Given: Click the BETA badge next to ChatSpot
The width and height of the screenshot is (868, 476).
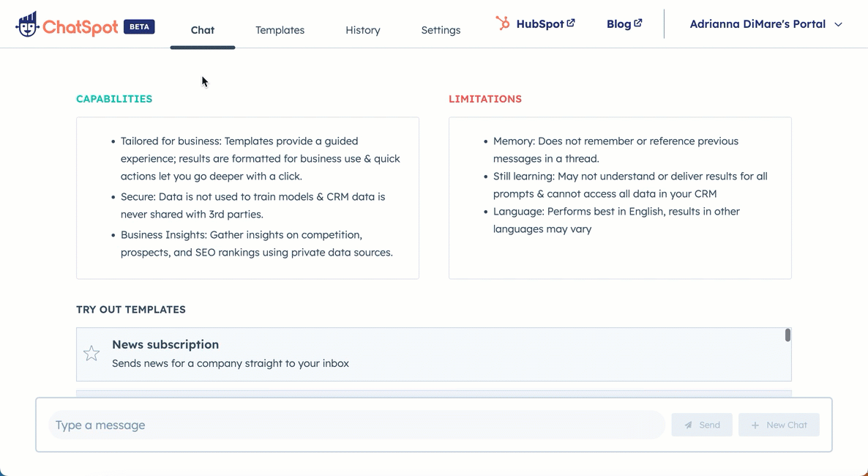Looking at the screenshot, I should [139, 27].
